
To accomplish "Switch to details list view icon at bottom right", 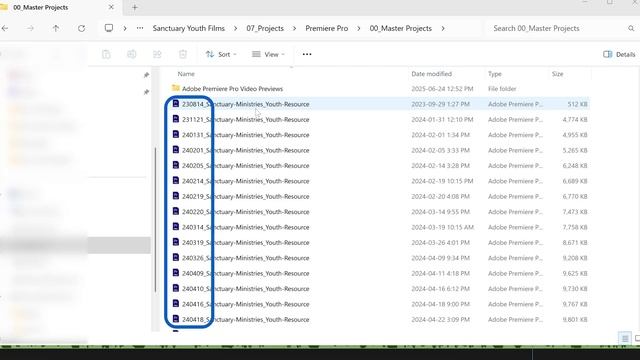I will [625, 338].
